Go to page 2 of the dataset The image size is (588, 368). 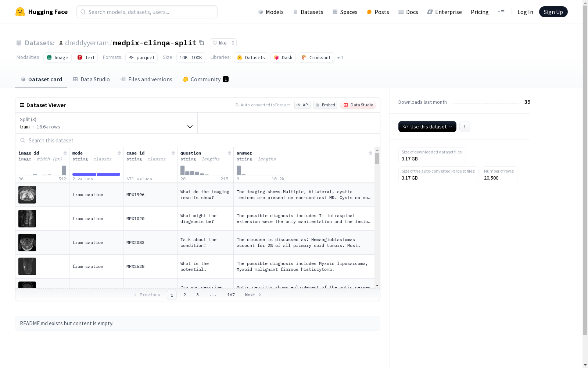(x=184, y=295)
